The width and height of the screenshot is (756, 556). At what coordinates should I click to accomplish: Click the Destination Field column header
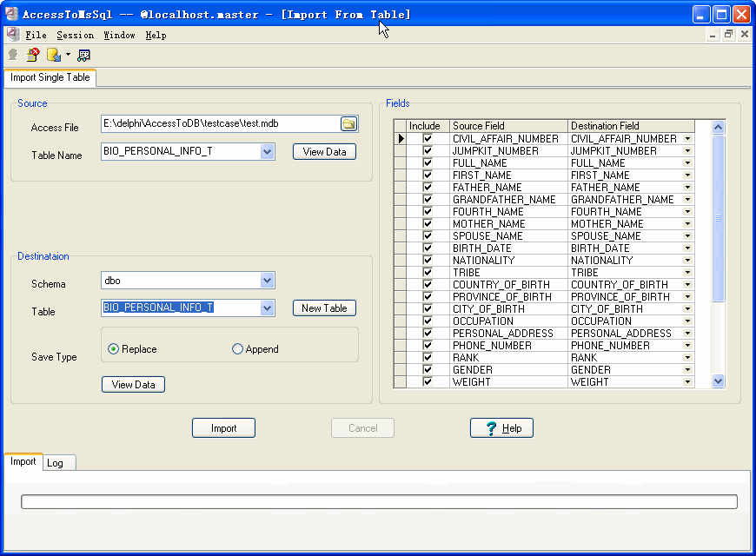[x=631, y=126]
